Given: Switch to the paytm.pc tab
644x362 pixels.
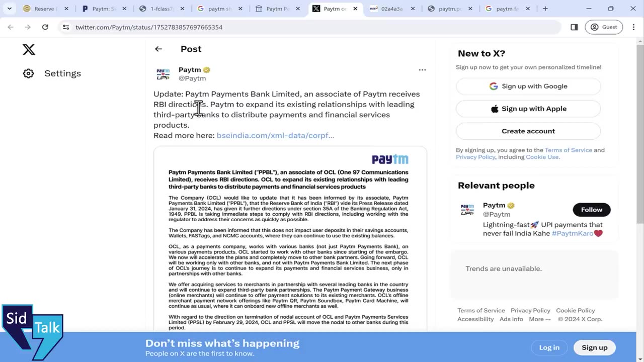Looking at the screenshot, I should [x=450, y=9].
